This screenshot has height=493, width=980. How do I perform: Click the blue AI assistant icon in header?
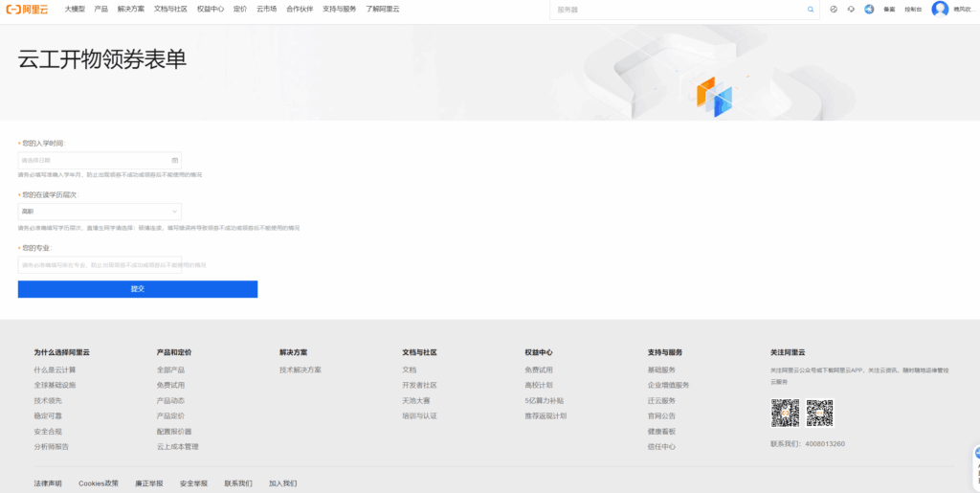point(869,10)
